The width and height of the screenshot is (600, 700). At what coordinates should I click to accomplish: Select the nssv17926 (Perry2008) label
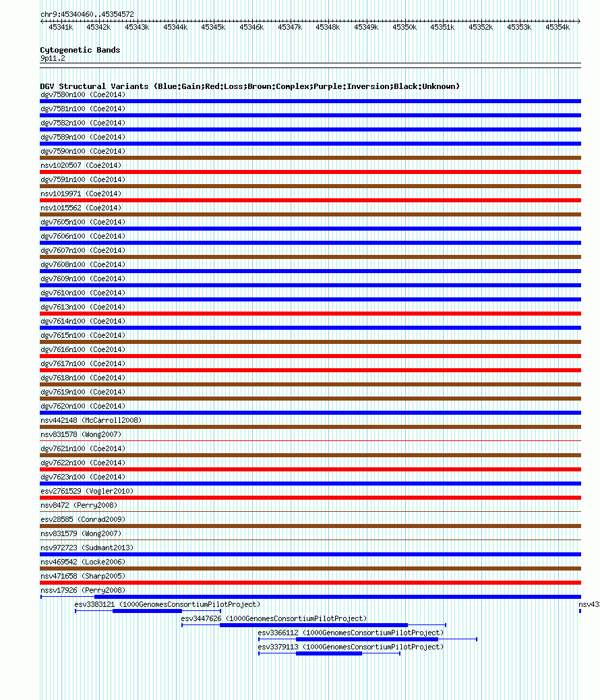(x=83, y=590)
